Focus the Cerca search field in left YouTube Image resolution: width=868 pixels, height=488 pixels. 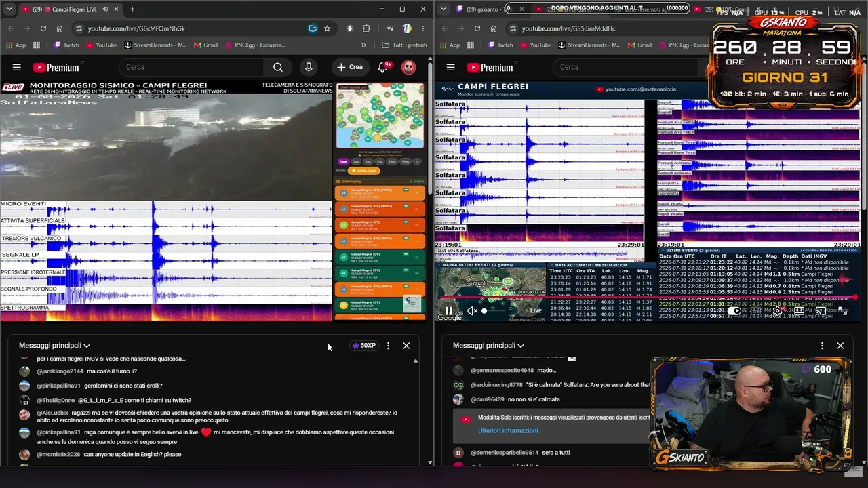pyautogui.click(x=191, y=67)
